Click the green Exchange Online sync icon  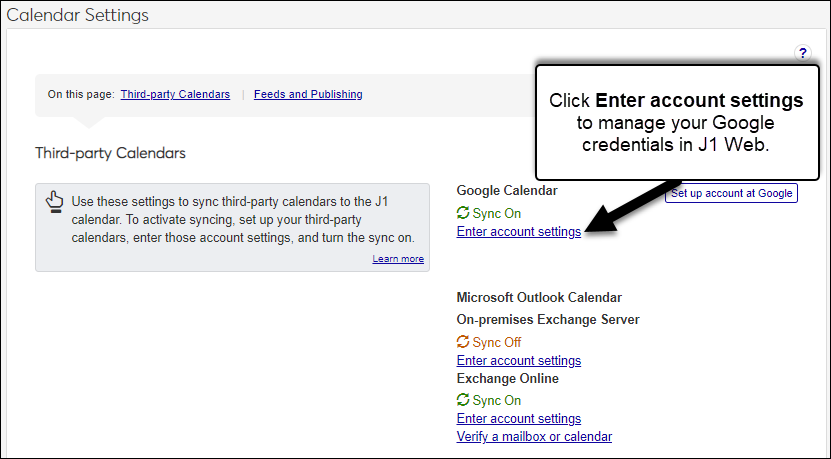[x=463, y=400]
